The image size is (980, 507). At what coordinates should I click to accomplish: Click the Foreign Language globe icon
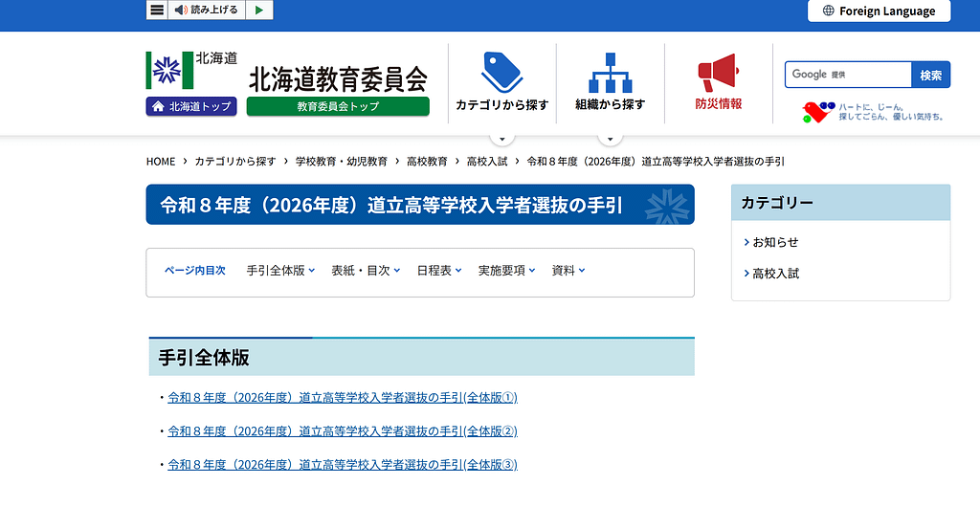tap(828, 11)
